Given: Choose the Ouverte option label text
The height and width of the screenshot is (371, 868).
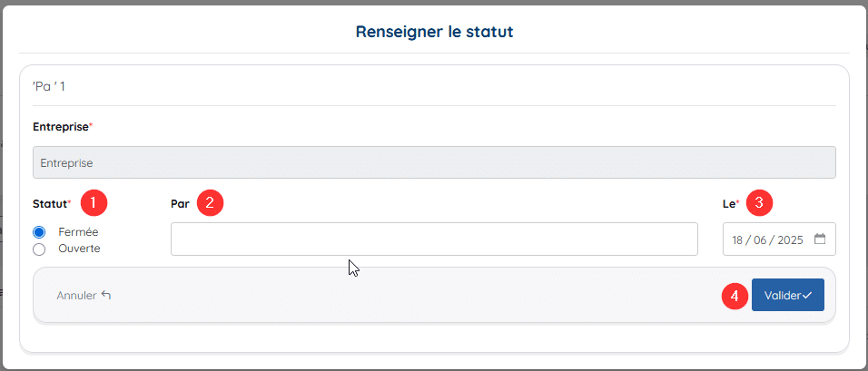Looking at the screenshot, I should click(79, 249).
